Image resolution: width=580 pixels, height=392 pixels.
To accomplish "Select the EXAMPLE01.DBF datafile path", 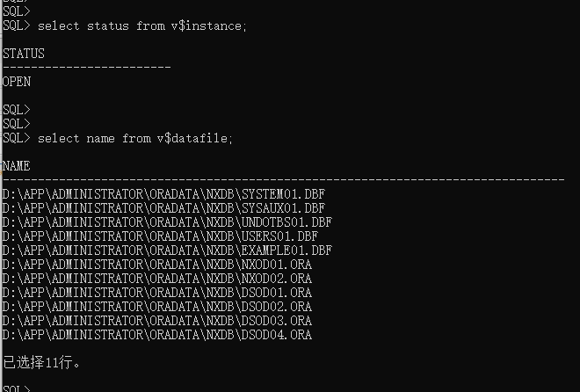I will tap(167, 250).
